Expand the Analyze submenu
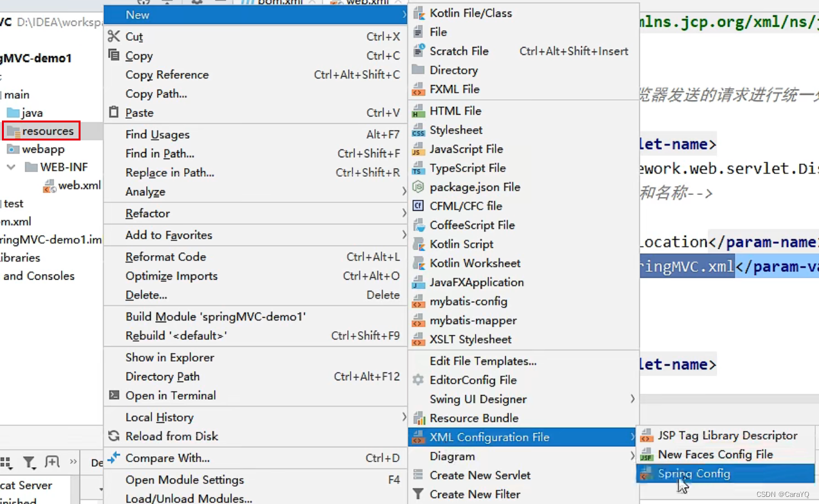Screen dimensions: 819x504 click(405, 191)
